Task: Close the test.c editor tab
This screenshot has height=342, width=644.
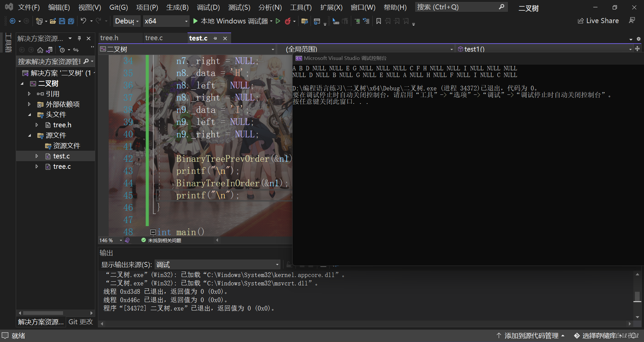Action: (225, 39)
